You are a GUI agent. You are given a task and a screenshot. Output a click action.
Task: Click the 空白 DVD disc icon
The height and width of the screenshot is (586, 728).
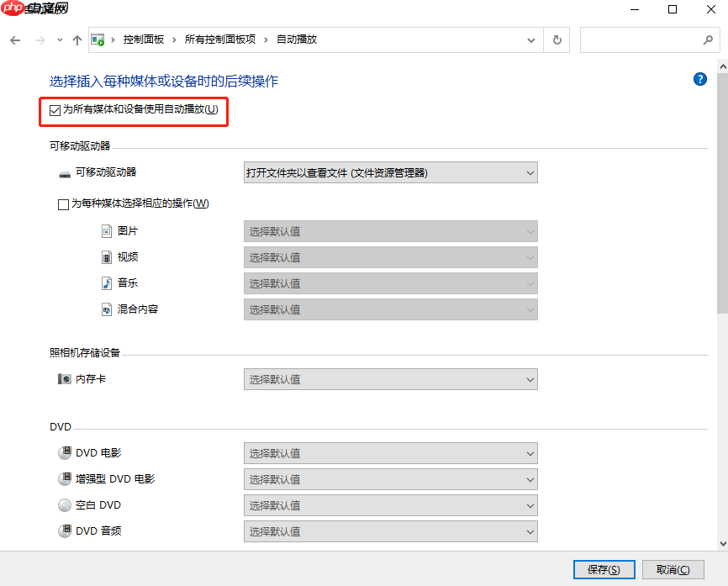pyautogui.click(x=65, y=504)
